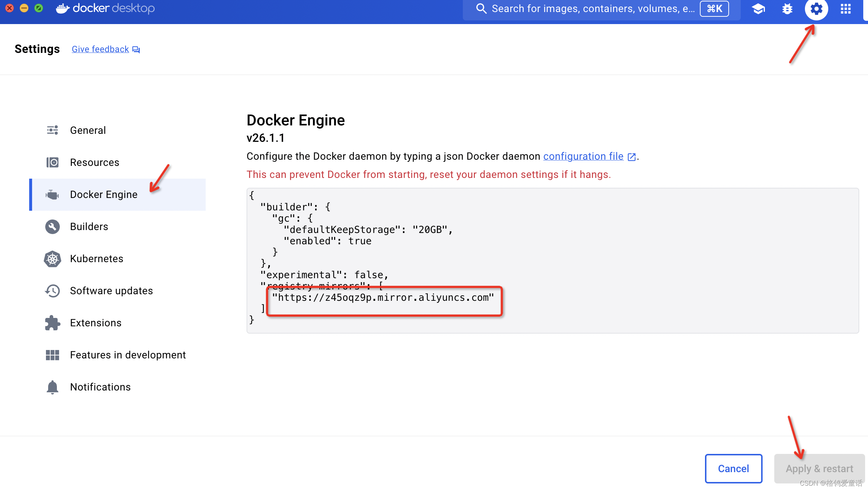Screen dimensions: 868x490
Task: Click the Settings page title
Action: click(37, 49)
